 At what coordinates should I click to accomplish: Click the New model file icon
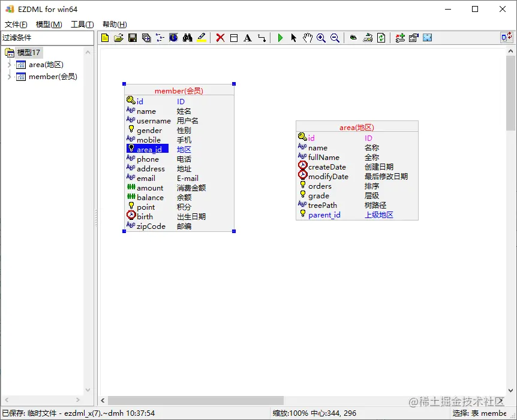click(105, 38)
